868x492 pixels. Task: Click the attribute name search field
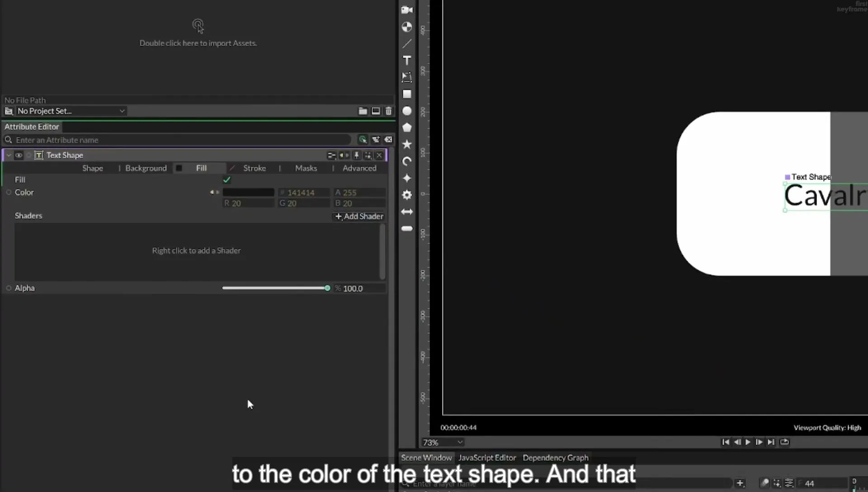click(x=181, y=140)
